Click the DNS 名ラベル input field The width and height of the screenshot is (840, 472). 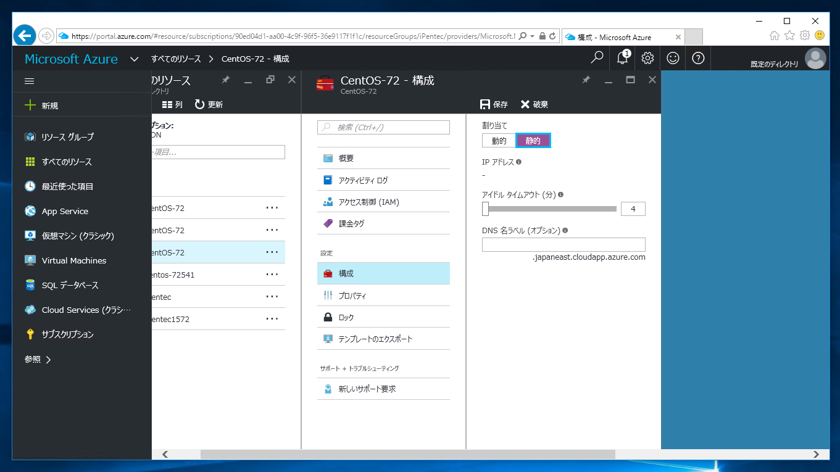tap(564, 245)
